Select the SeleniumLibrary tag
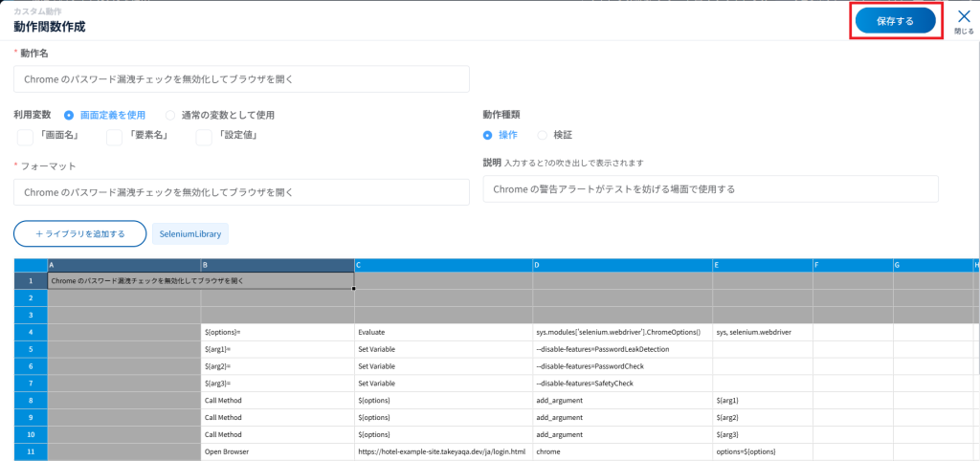980x461 pixels. [189, 233]
